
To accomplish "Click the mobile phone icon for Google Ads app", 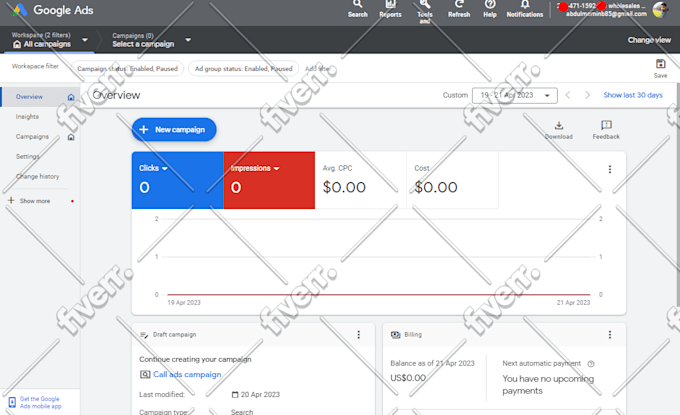I will coord(12,402).
